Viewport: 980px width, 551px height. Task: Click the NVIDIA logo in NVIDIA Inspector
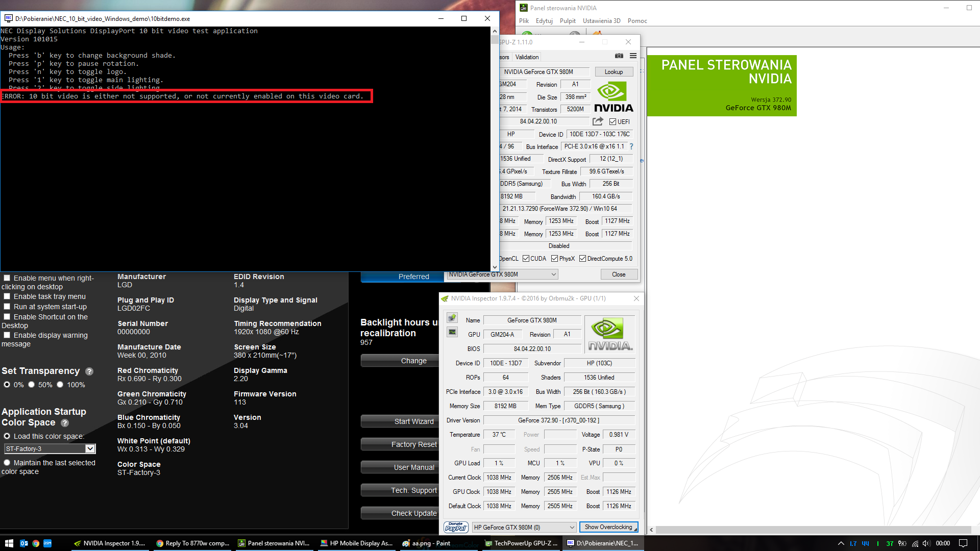click(x=610, y=334)
